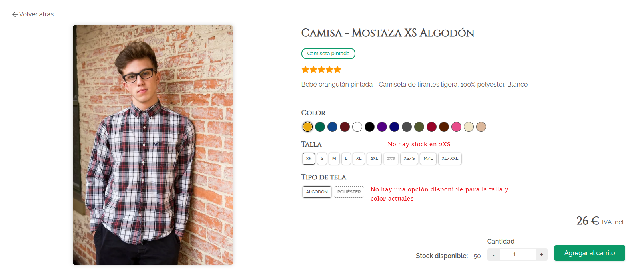Select the brown color swatch

click(444, 127)
